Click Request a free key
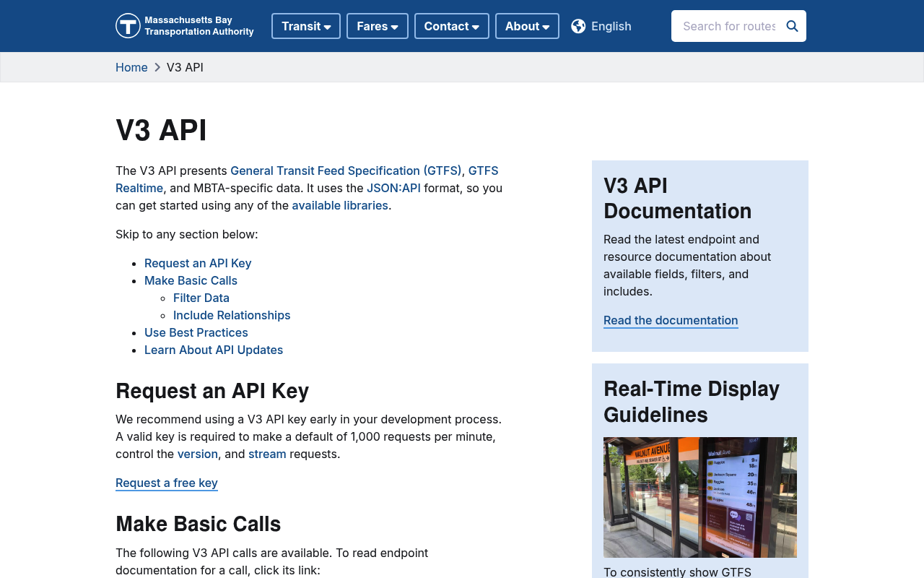The height and width of the screenshot is (578, 924). point(167,483)
